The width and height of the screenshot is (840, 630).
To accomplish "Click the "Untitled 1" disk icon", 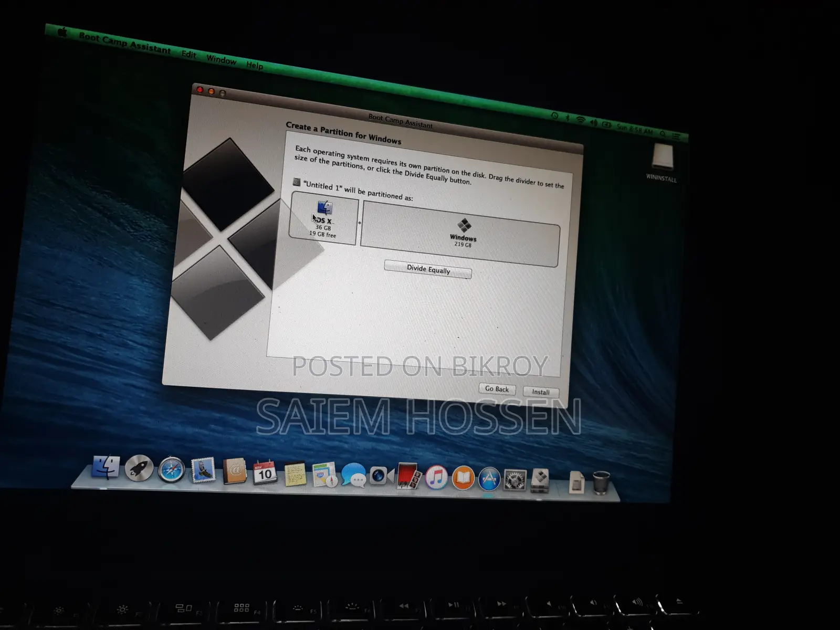I will [x=296, y=182].
